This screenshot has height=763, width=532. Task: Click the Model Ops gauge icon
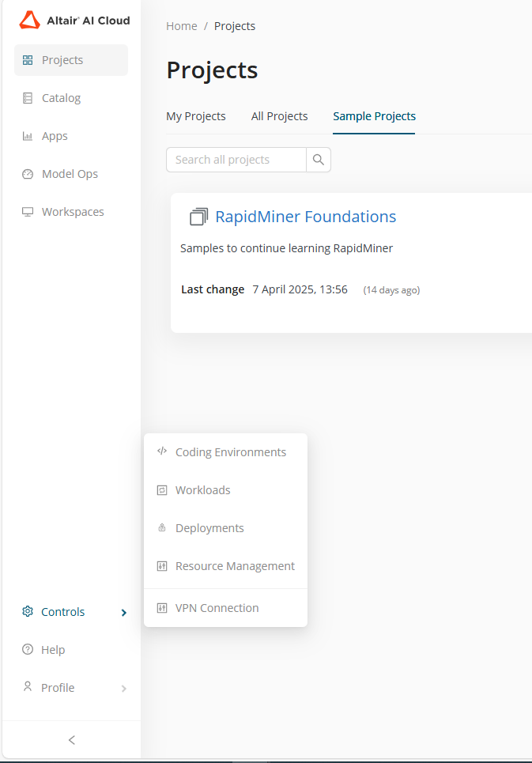pos(28,174)
